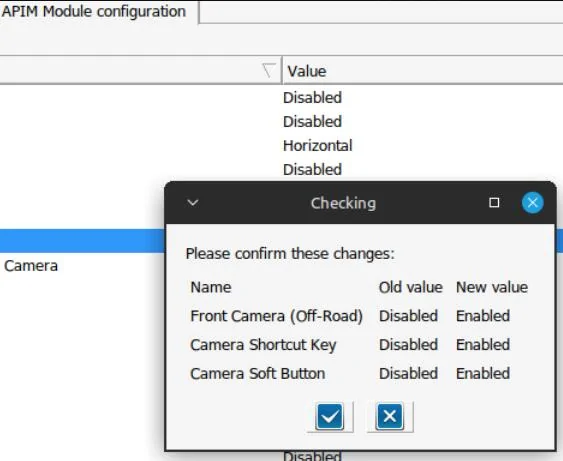Click the Name column heading in dialog
This screenshot has height=461, width=563.
click(x=211, y=287)
